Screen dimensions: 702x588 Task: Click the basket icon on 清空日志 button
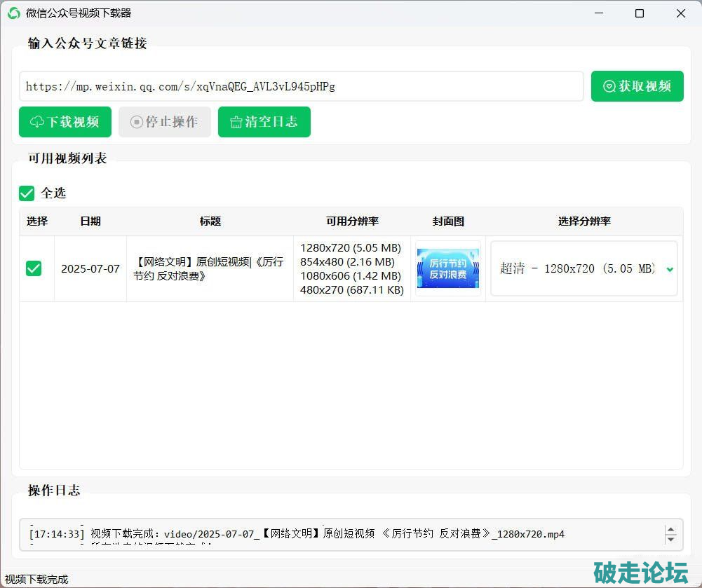click(236, 123)
